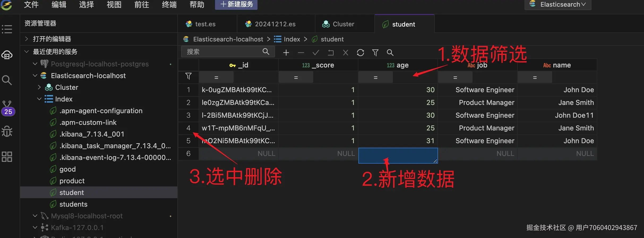Collapse the Mysql8-localhost-root node
This screenshot has height=238, width=644.
(35, 216)
